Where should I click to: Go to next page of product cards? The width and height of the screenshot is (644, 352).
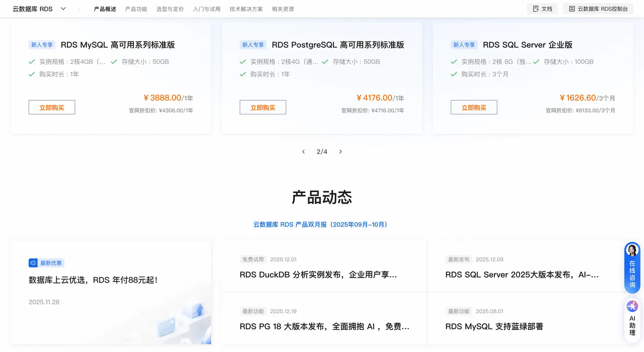[x=340, y=152]
